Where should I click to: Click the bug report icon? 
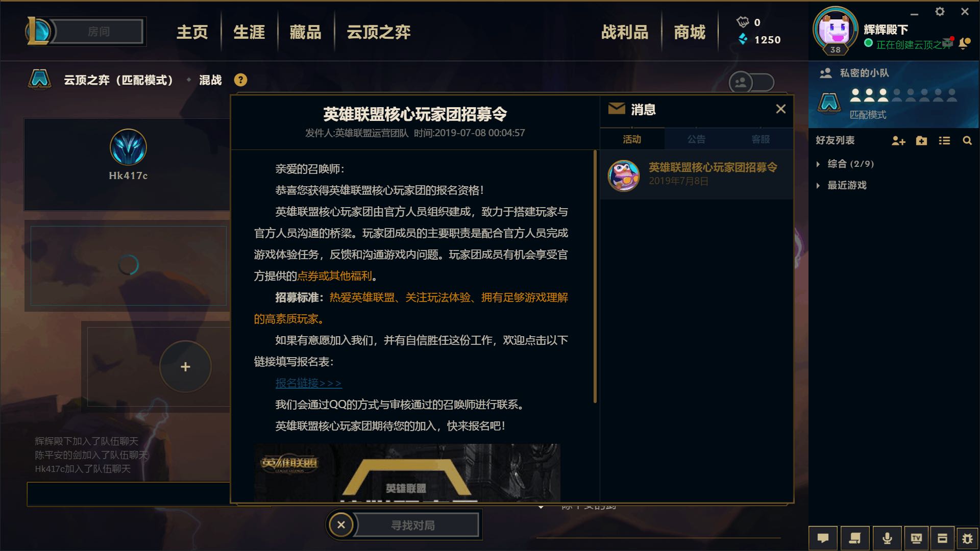967,538
